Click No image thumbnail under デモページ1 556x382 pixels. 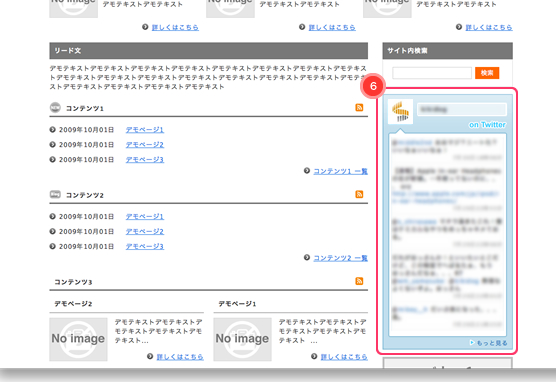(243, 339)
